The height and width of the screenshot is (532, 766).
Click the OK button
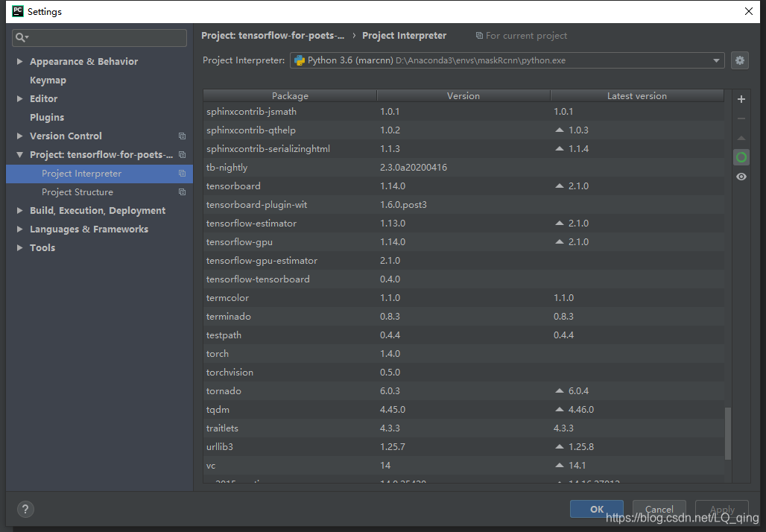tap(597, 509)
